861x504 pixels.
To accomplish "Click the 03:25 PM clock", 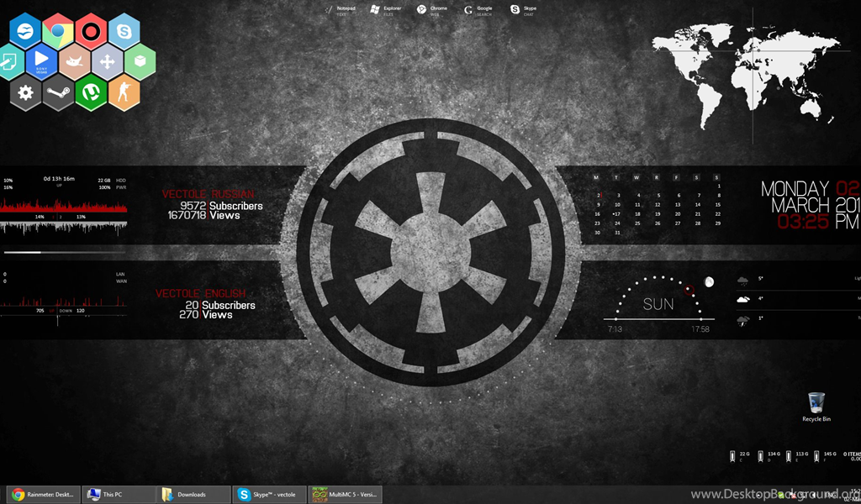I will (x=818, y=222).
